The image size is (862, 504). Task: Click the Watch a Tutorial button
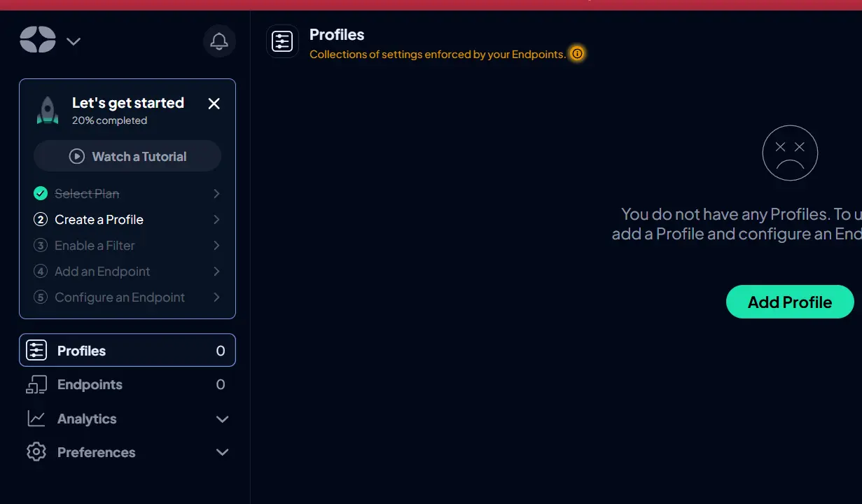(x=127, y=156)
